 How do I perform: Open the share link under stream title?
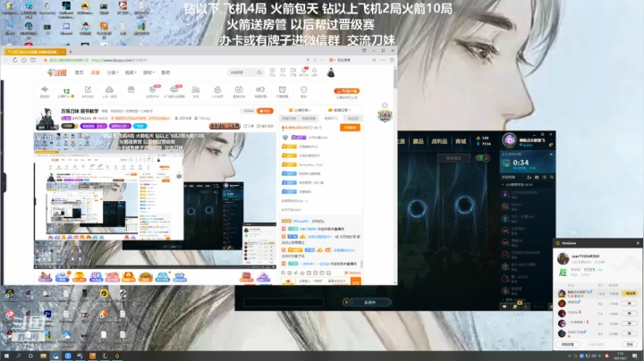[x=249, y=126]
